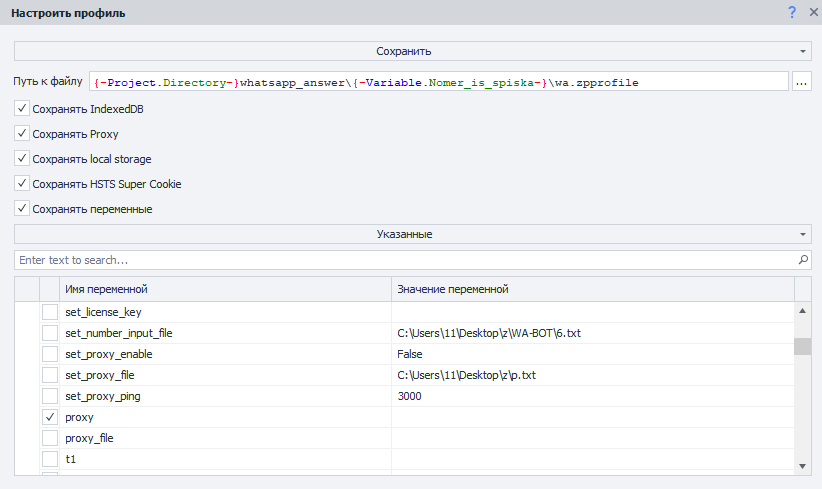Uncheck the proxy variable row checkbox

click(49, 417)
